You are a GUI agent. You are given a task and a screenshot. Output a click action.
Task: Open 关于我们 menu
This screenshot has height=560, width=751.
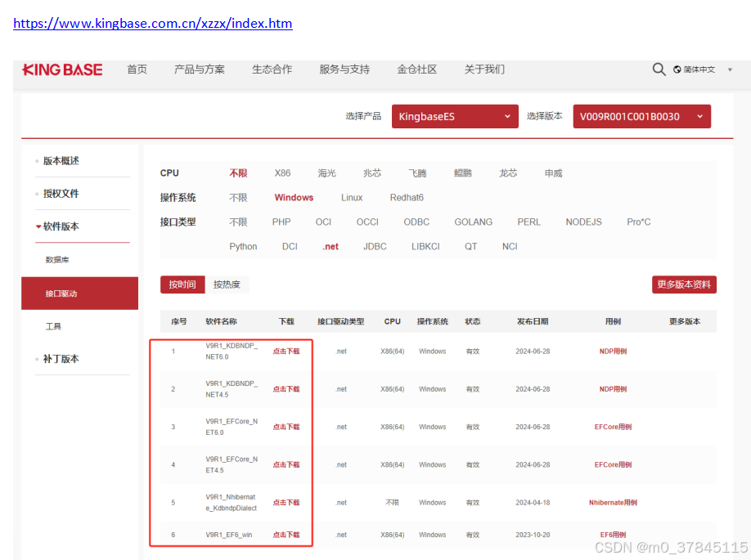point(484,69)
